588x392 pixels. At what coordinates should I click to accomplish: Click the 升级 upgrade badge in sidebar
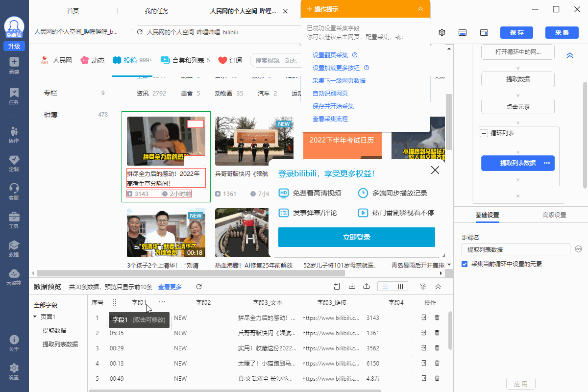click(x=14, y=46)
